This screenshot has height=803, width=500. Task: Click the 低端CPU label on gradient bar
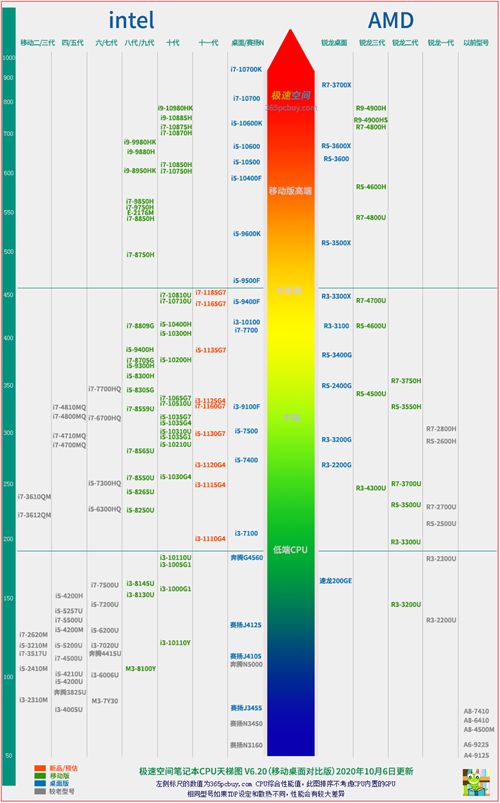click(x=290, y=550)
